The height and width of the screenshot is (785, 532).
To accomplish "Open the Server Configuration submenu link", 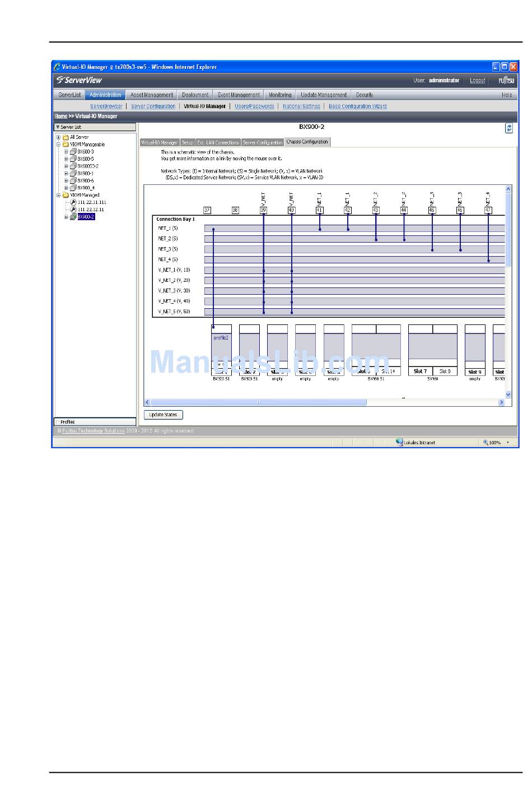I will pos(153,106).
